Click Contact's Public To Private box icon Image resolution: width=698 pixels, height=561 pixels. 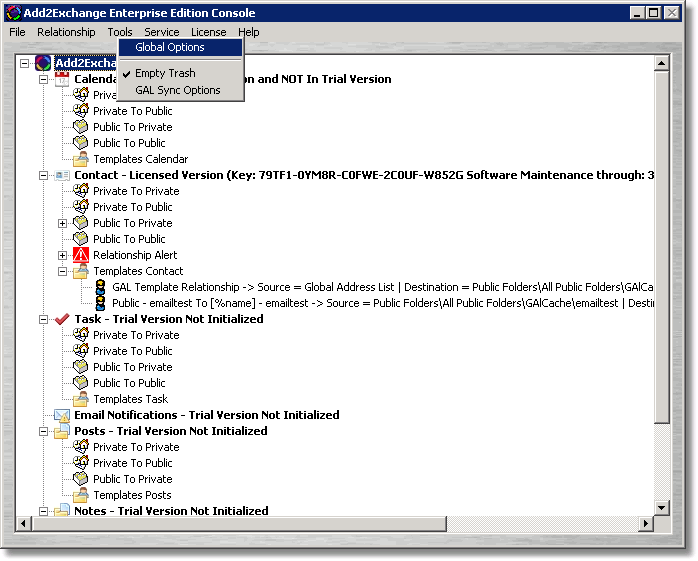click(x=81, y=223)
